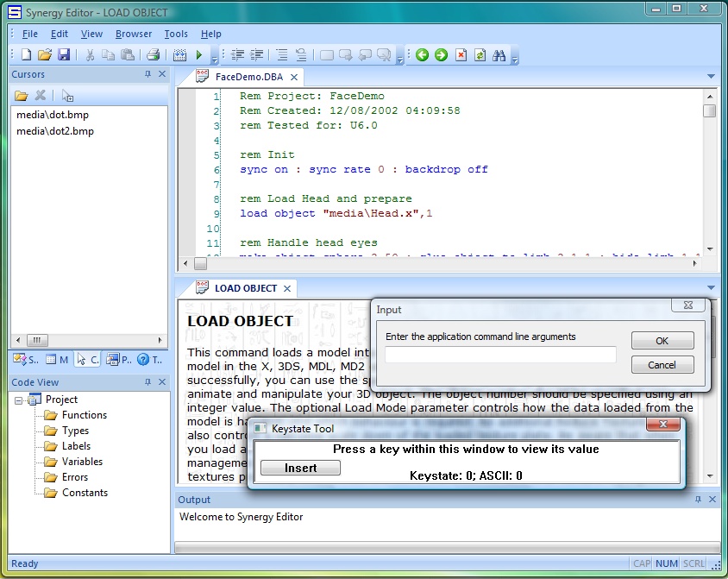Select media\dot.bmp in the Cursors list

(53, 115)
